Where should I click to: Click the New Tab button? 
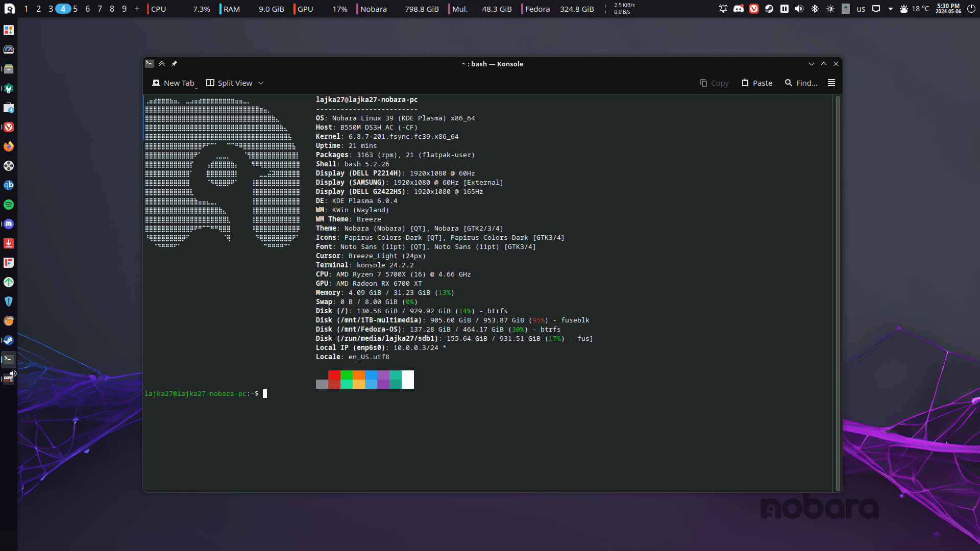click(x=174, y=83)
